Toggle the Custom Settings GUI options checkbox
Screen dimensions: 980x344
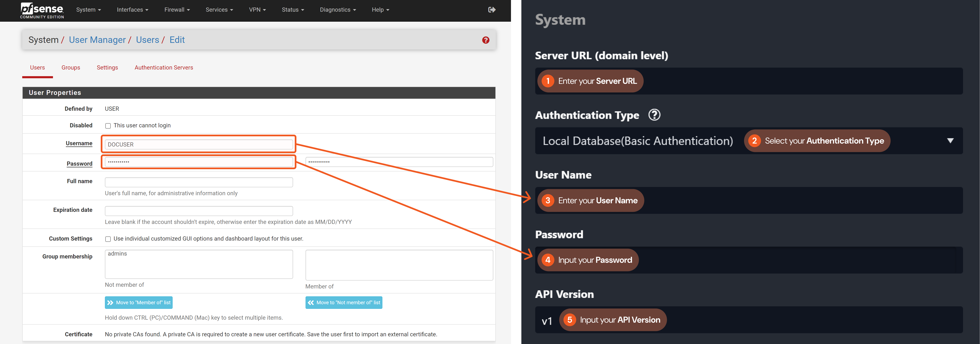pyautogui.click(x=108, y=239)
